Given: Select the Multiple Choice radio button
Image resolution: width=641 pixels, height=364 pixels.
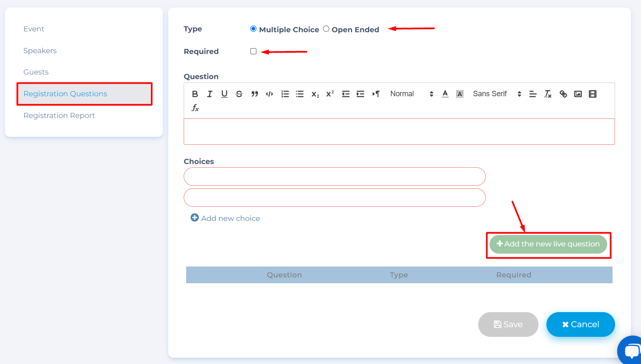Looking at the screenshot, I should [x=253, y=29].
